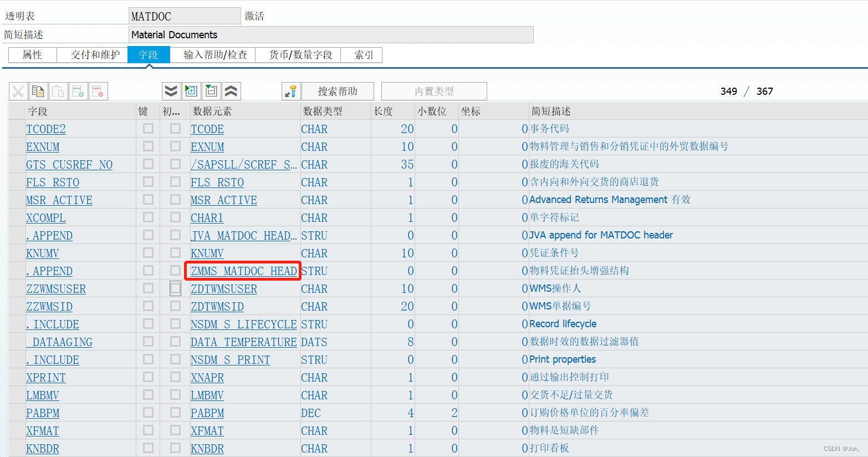This screenshot has width=868, height=457.
Task: Click the foreign key icon
Action: 291,92
